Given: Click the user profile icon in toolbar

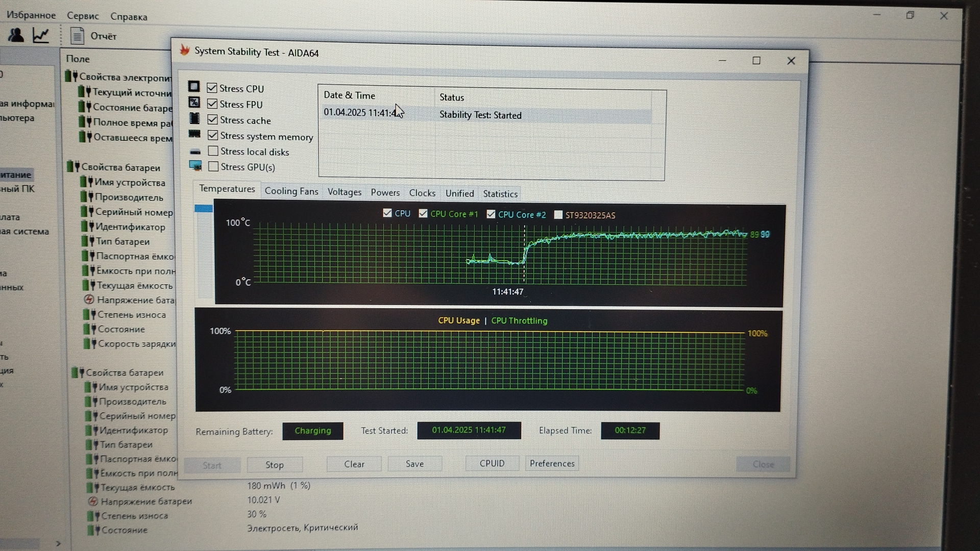Looking at the screenshot, I should click(16, 35).
